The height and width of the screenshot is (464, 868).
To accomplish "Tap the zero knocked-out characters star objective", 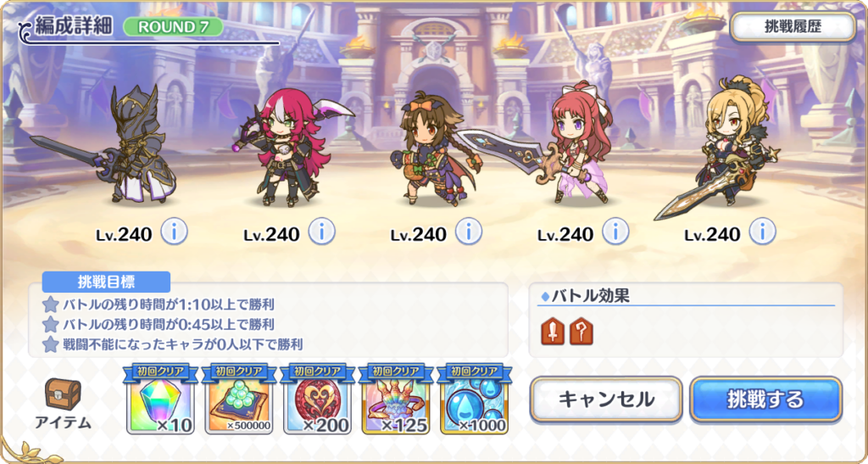I will pyautogui.click(x=173, y=344).
